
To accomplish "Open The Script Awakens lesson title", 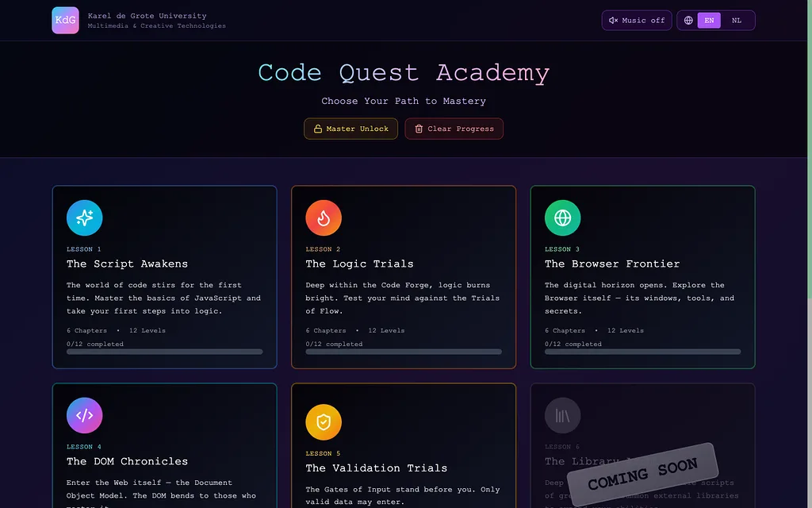I will click(127, 264).
